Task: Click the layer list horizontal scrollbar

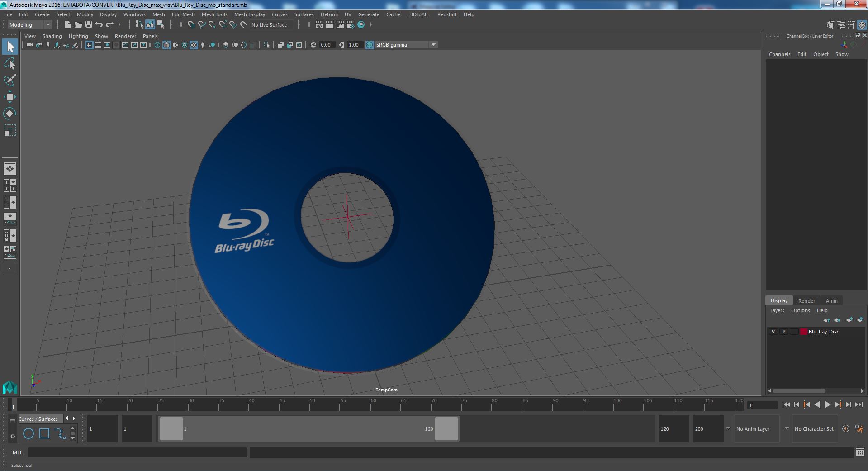Action: click(799, 391)
